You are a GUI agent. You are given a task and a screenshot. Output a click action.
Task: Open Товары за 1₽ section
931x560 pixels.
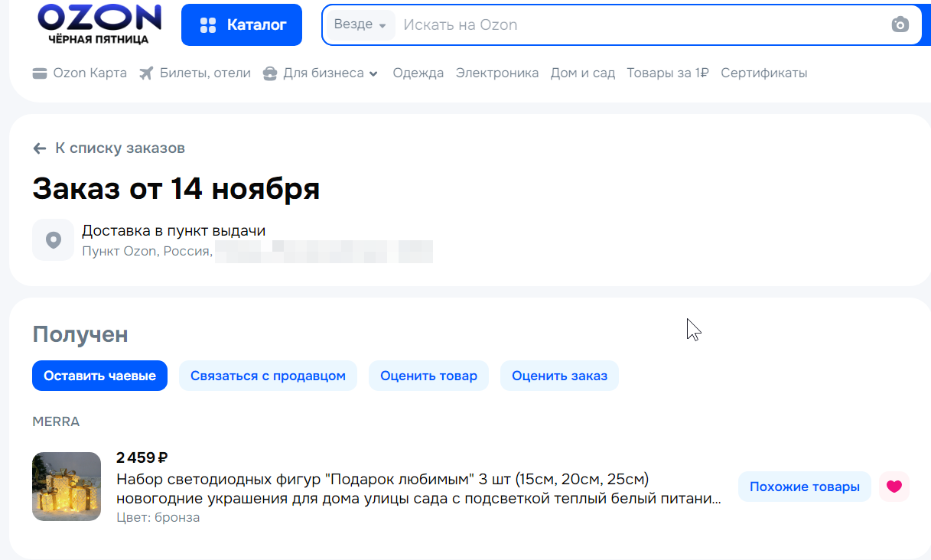coord(668,73)
